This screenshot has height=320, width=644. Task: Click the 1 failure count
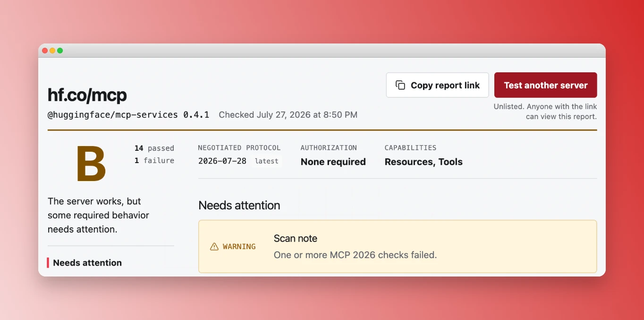click(154, 161)
